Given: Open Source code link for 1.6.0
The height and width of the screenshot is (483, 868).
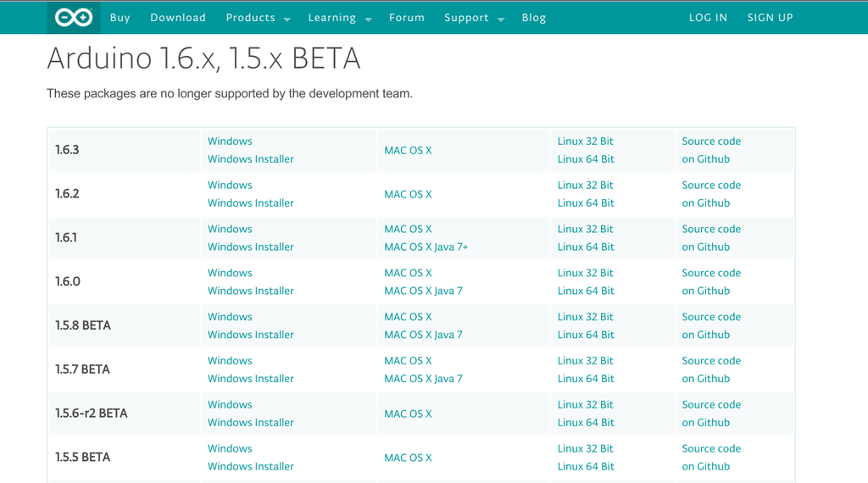Looking at the screenshot, I should pyautogui.click(x=711, y=273).
